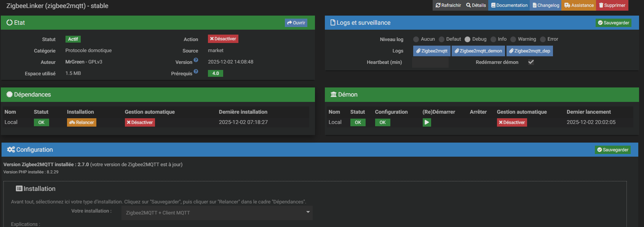Image resolution: width=644 pixels, height=227 pixels.
Task: Click the Heartbeat (min) input field
Action: pyautogui.click(x=430, y=62)
